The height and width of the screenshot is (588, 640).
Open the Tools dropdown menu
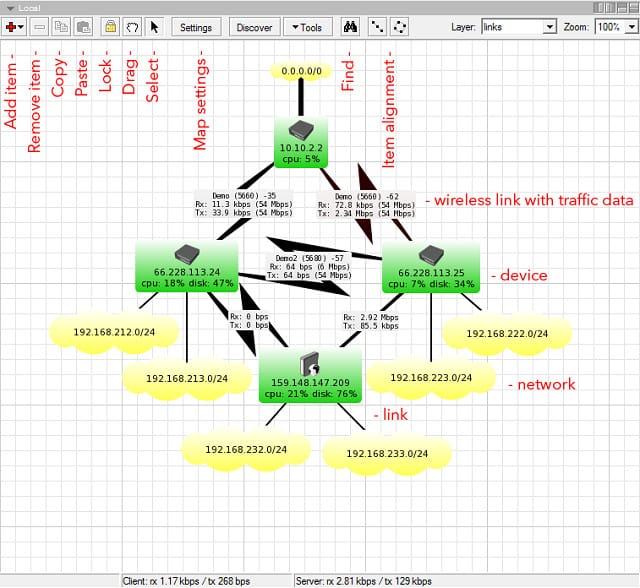tap(307, 27)
